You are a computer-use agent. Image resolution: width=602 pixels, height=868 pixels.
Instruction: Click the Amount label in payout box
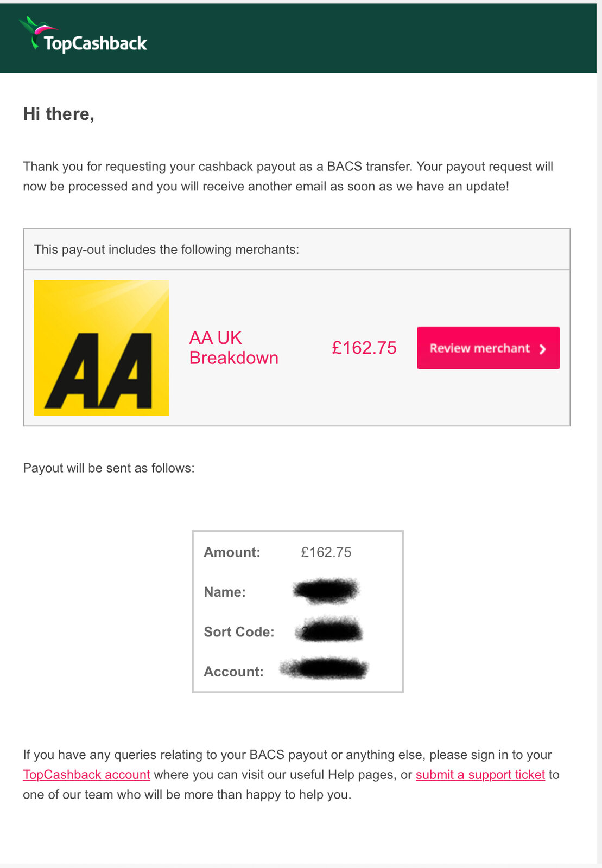click(x=232, y=552)
